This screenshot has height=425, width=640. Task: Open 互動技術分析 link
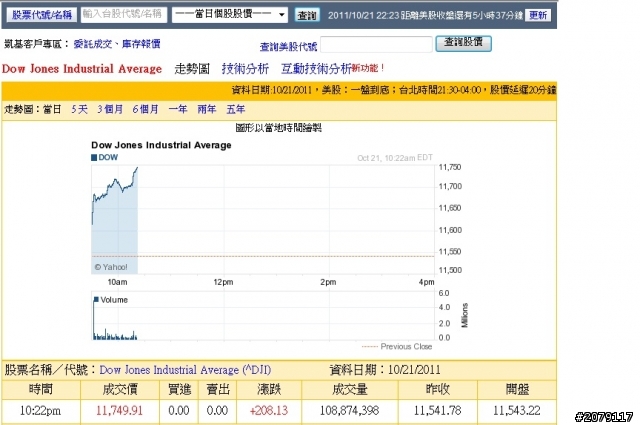point(316,69)
